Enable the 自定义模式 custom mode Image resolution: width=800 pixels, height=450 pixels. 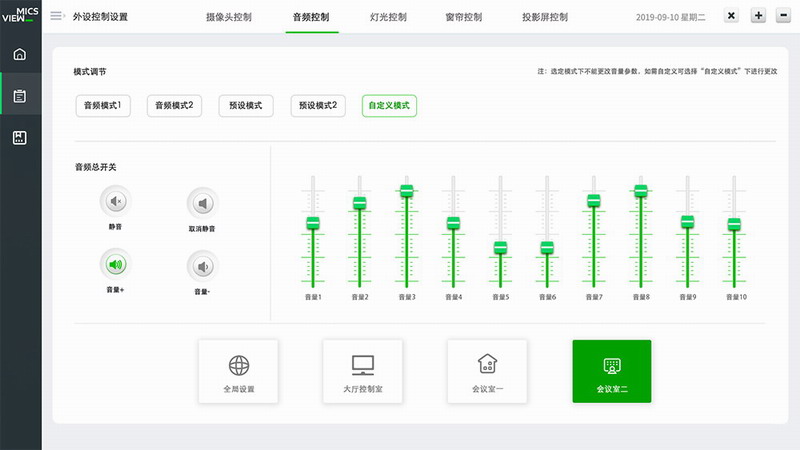(389, 105)
